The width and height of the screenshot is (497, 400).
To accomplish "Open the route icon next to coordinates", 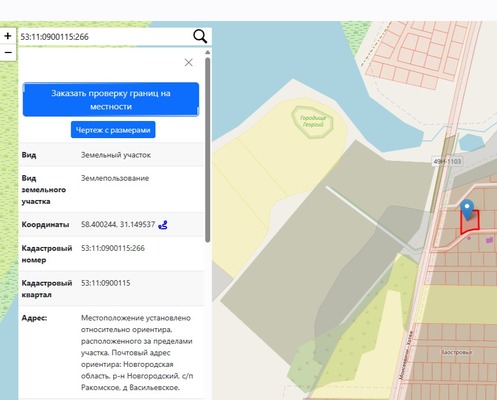I will pyautogui.click(x=163, y=225).
